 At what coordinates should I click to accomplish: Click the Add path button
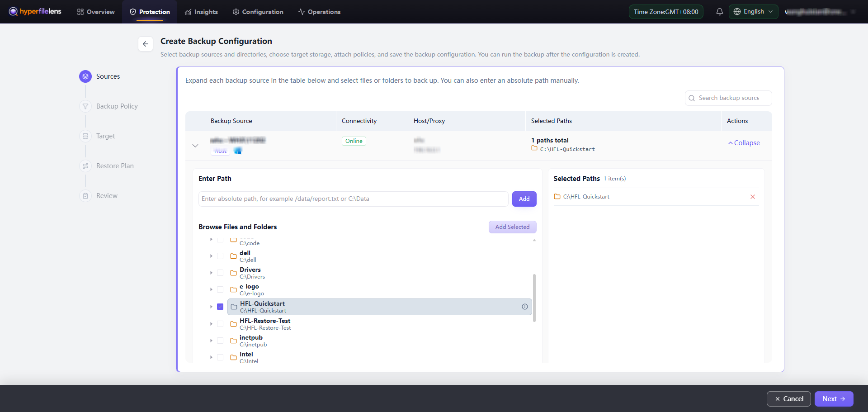pos(524,199)
